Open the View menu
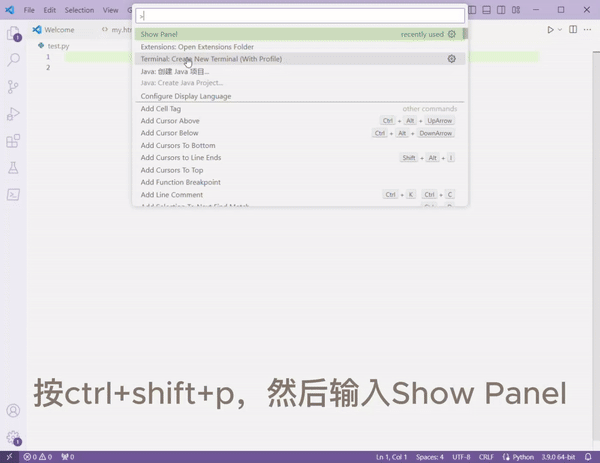 111,10
